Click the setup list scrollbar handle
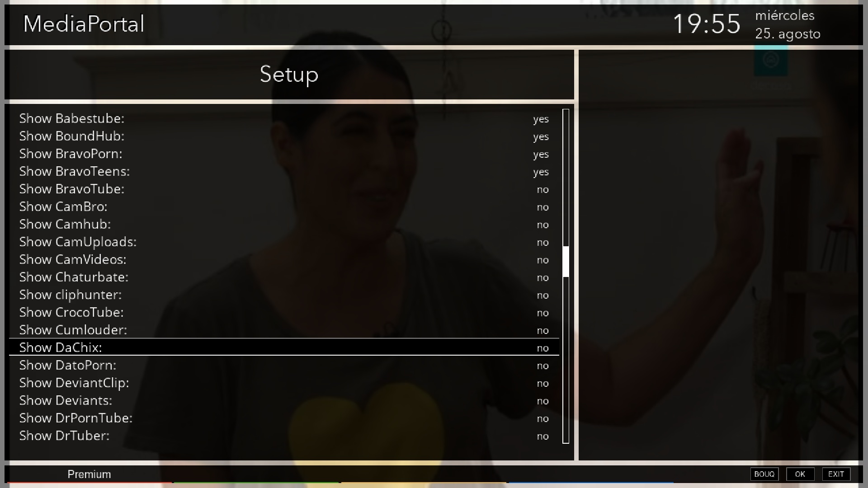Image resolution: width=868 pixels, height=488 pixels. tap(566, 262)
